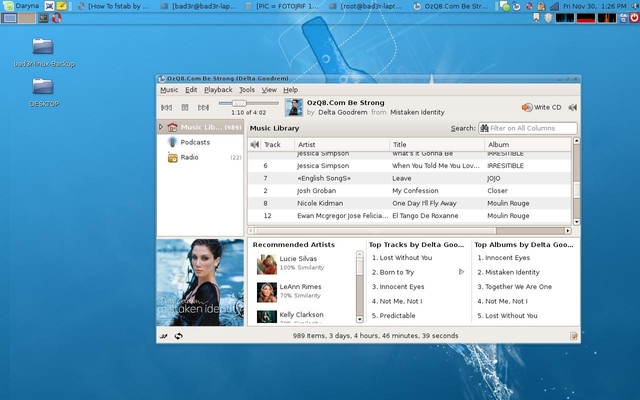
Task: Sort by the Track column header
Action: (278, 144)
